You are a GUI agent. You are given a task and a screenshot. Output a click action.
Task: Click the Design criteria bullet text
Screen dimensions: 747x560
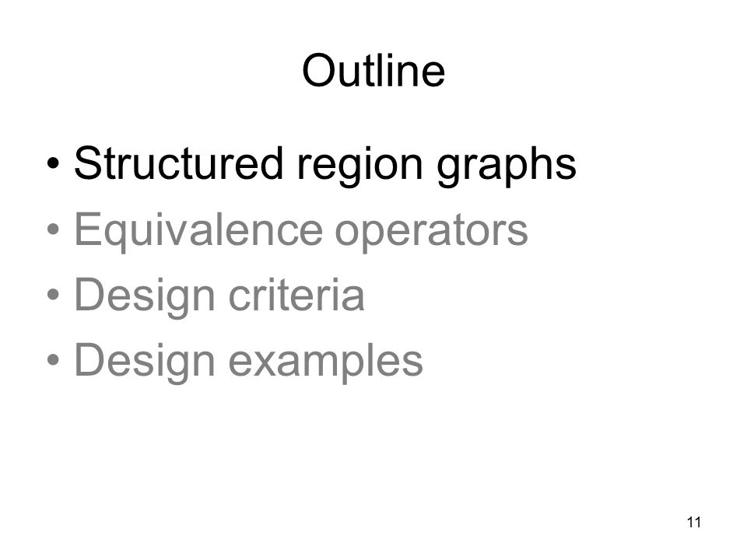pos(219,297)
